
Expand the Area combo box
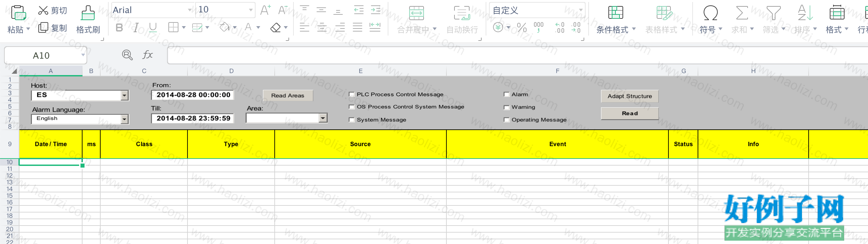pyautogui.click(x=323, y=118)
